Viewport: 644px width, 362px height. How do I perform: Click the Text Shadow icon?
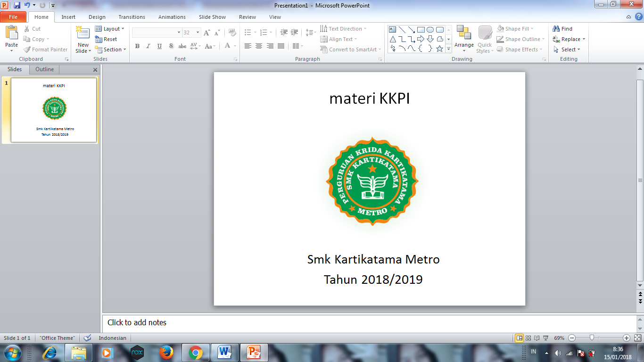coord(171,46)
